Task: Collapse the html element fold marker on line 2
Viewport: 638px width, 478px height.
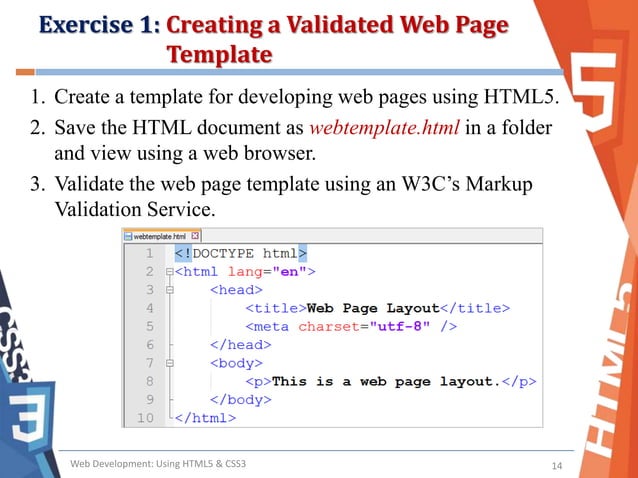Action: pyautogui.click(x=170, y=272)
